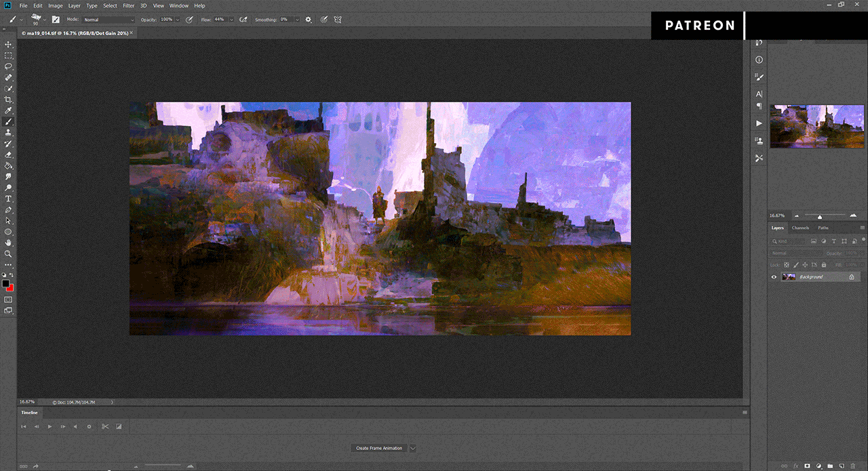Create a new layer icon
Image resolution: width=868 pixels, height=471 pixels.
(x=842, y=466)
